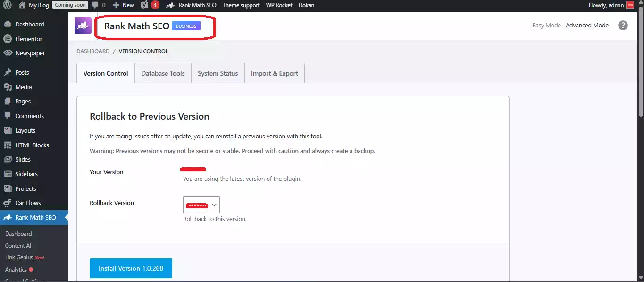
Task: Open Analytics submenu item
Action: 16,270
